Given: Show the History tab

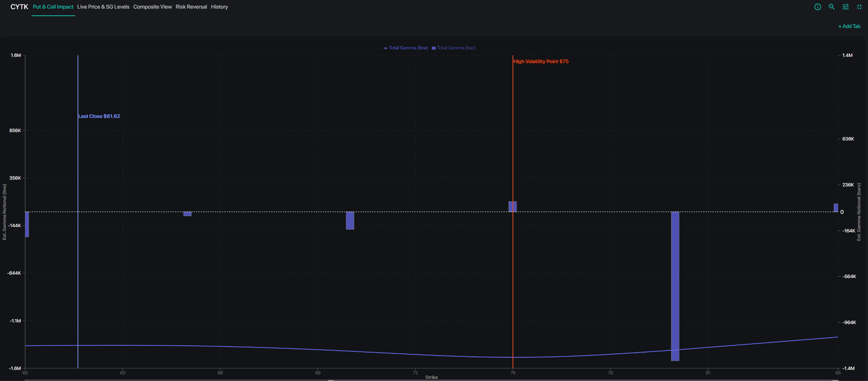Looking at the screenshot, I should click(x=219, y=7).
